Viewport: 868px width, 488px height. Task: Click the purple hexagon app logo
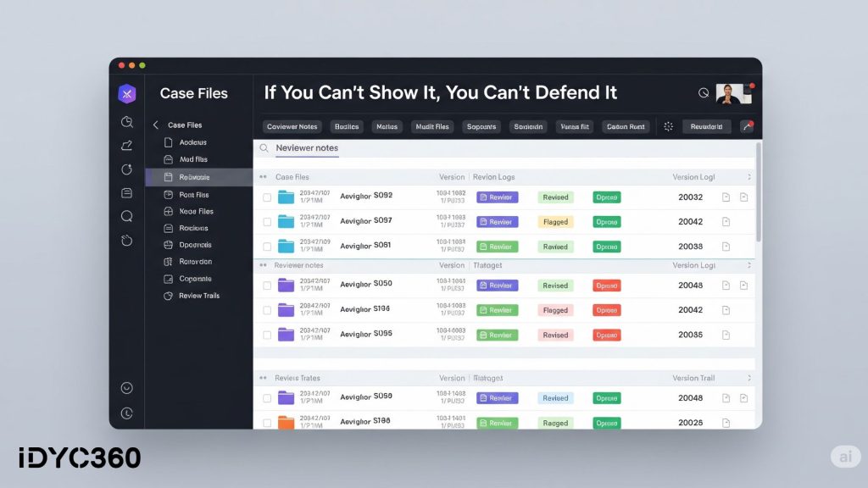(x=126, y=93)
